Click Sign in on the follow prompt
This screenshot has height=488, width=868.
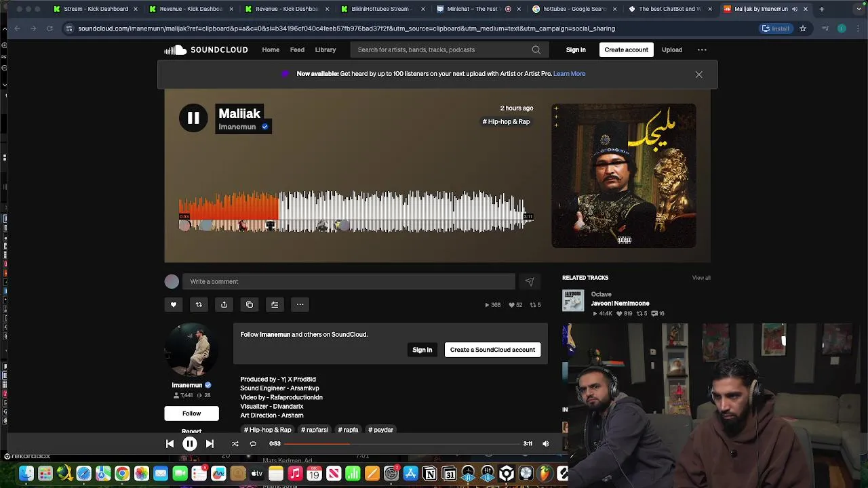click(x=422, y=350)
